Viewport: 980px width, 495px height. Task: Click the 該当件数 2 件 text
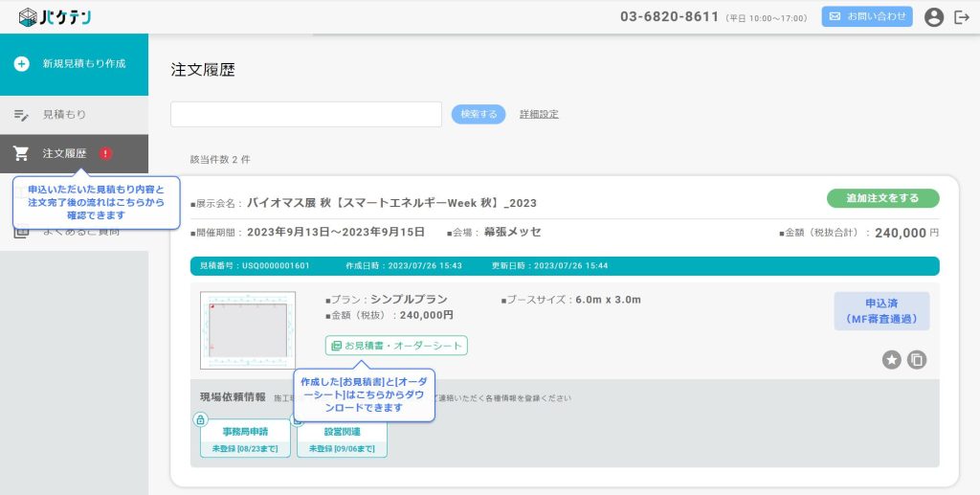[220, 159]
